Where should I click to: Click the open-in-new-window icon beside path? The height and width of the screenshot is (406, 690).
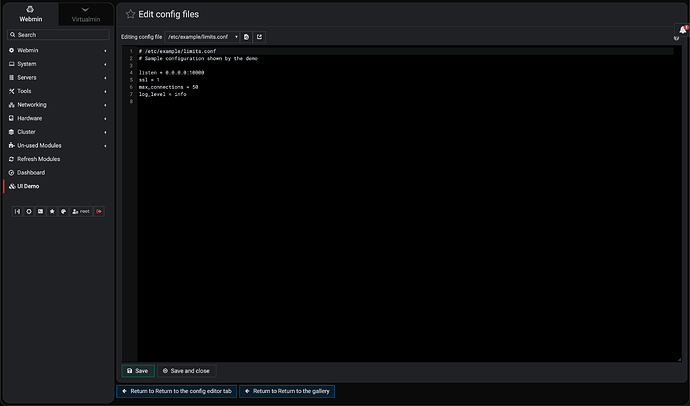[x=259, y=37]
